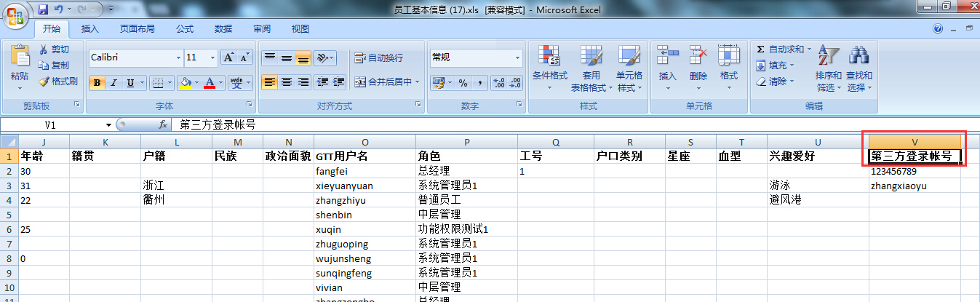This screenshot has height=302, width=980.
Task: Click the Cut (剪切) scissors icon
Action: 44,49
